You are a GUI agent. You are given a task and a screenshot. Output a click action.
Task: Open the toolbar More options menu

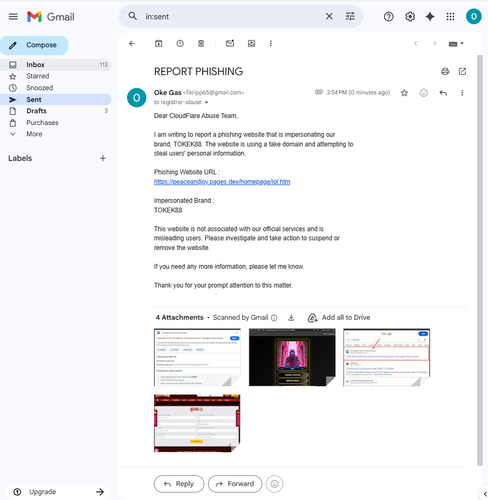pos(271,43)
